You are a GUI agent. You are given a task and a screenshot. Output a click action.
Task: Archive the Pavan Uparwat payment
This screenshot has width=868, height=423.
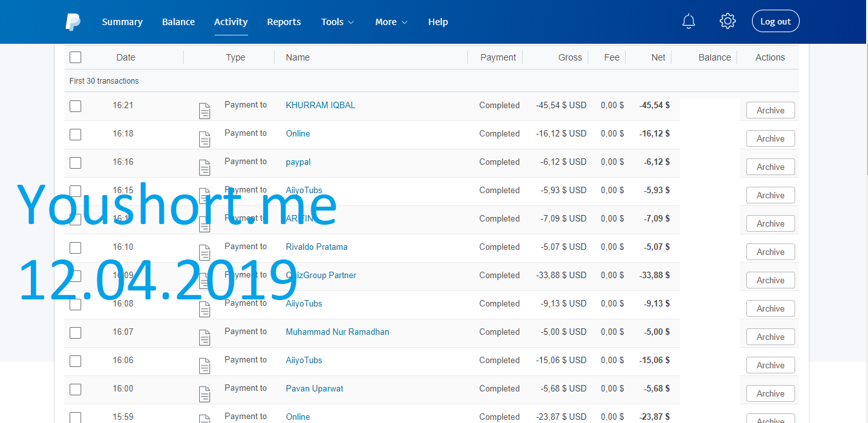770,393
